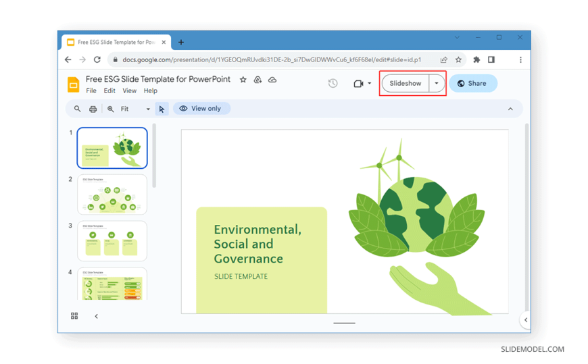Screen dimensions: 588x364
Task: Start the Slideshow
Action: click(406, 83)
